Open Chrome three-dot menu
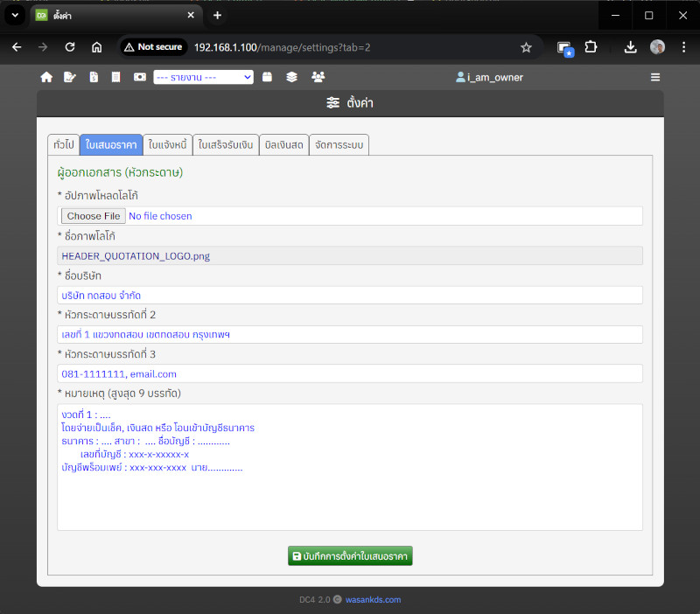This screenshot has height=614, width=700. (x=683, y=47)
